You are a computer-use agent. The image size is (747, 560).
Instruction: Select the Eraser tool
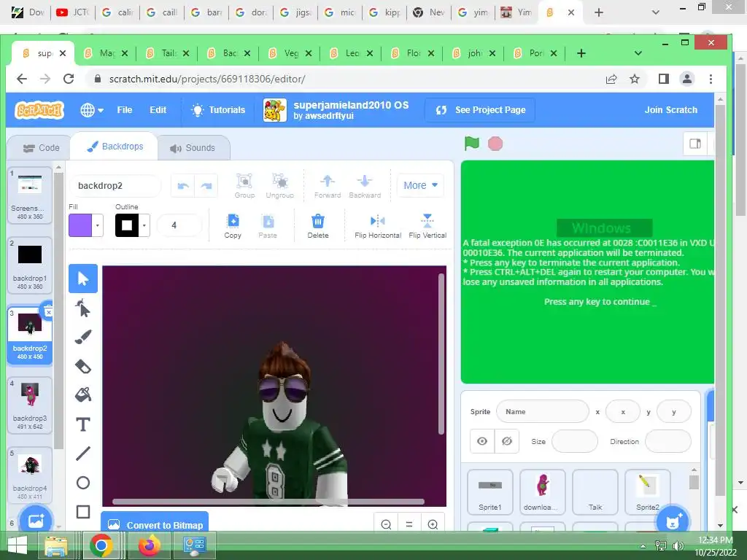coord(83,366)
